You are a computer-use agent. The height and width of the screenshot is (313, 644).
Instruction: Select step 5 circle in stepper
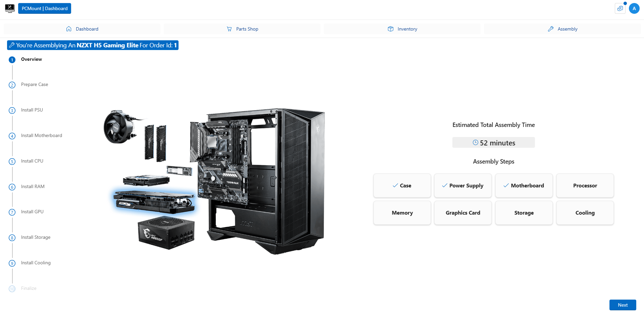click(x=12, y=162)
